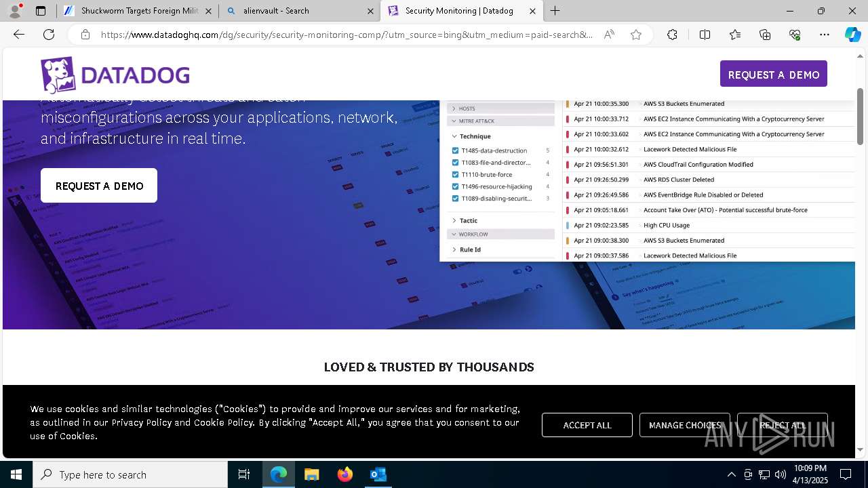Screen dimensions: 868x488
Task: Open the Edge profile icon
Action: tap(15, 11)
